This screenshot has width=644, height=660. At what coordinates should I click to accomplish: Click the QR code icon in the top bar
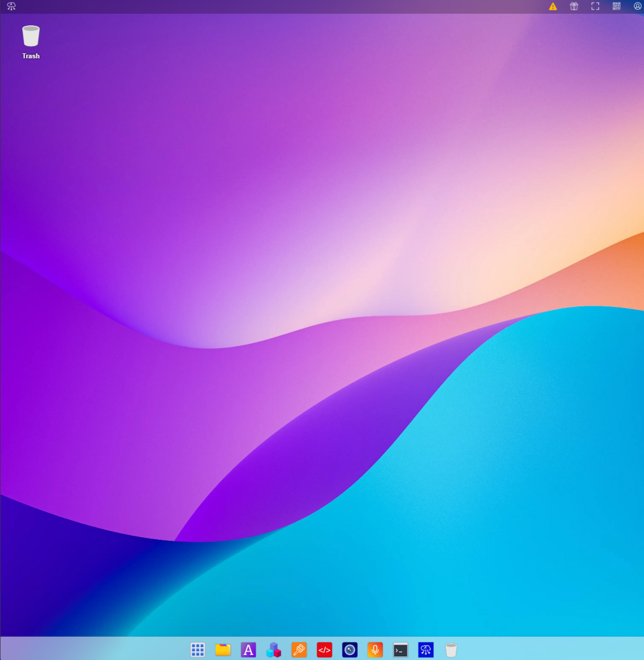615,6
